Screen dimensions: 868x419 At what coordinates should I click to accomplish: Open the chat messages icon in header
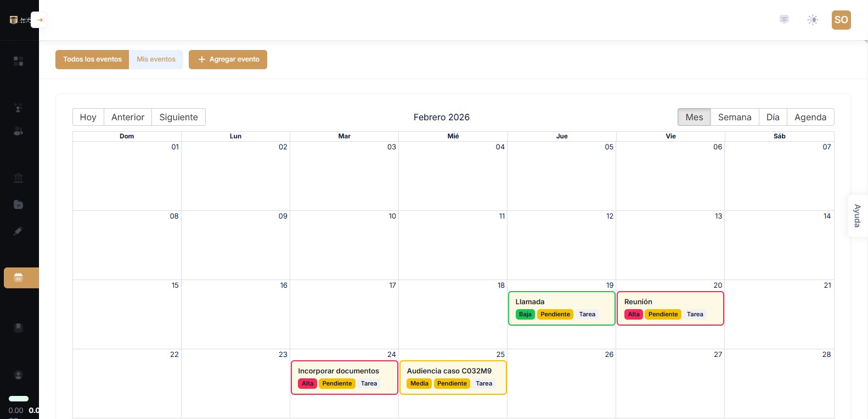784,20
